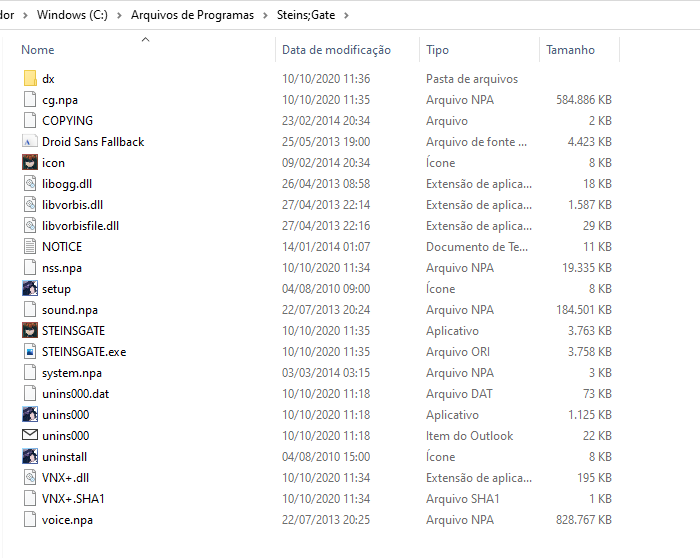Select the dx folder icon
This screenshot has width=700, height=558.
click(30, 79)
